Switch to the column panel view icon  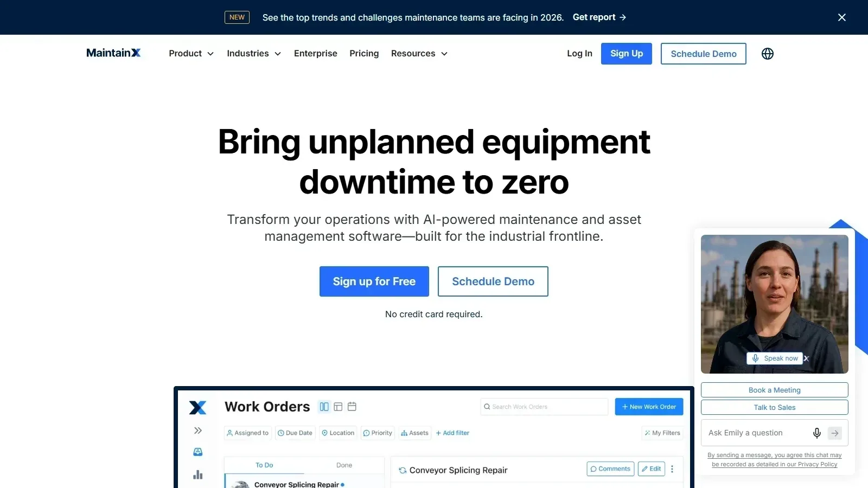[324, 407]
